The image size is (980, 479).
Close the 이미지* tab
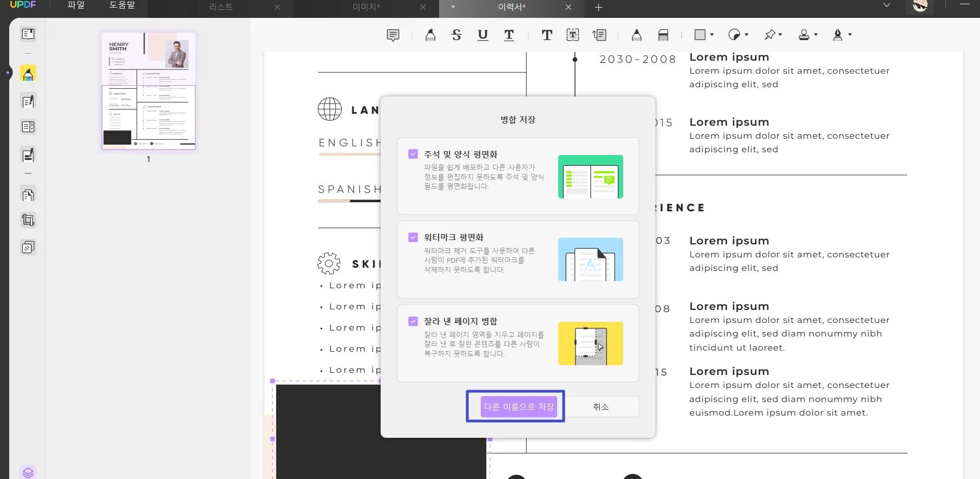[423, 7]
